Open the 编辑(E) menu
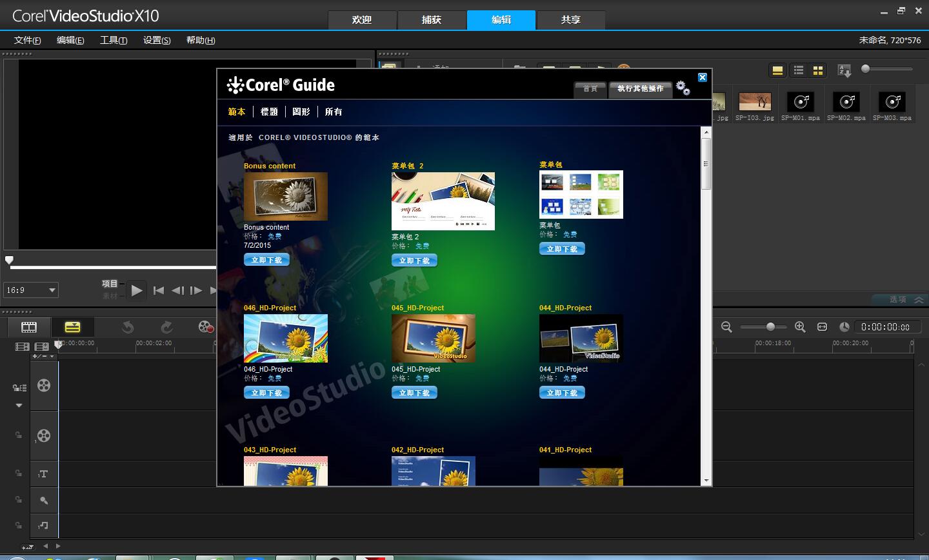 (x=70, y=40)
